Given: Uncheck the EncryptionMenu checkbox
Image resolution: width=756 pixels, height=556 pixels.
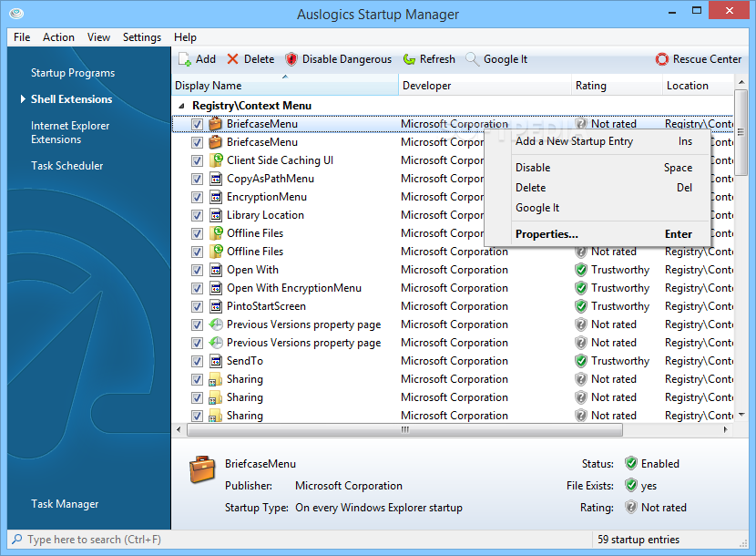Looking at the screenshot, I should pos(197,198).
